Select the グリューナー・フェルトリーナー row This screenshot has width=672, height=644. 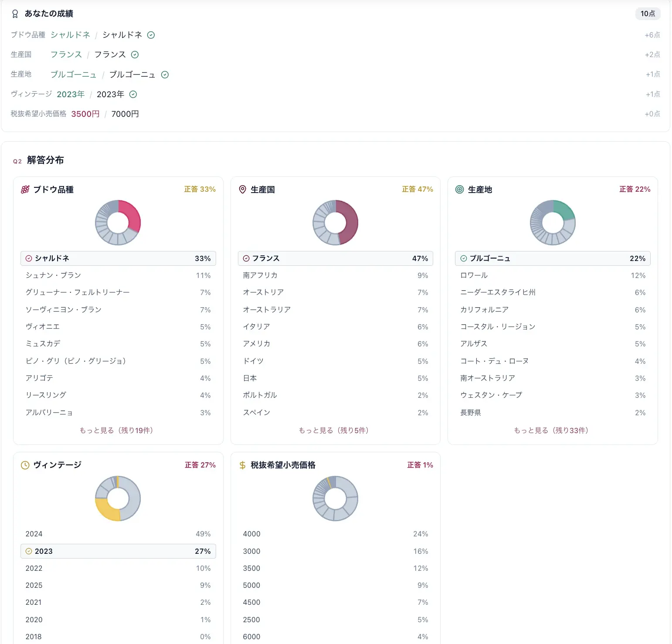(x=118, y=292)
